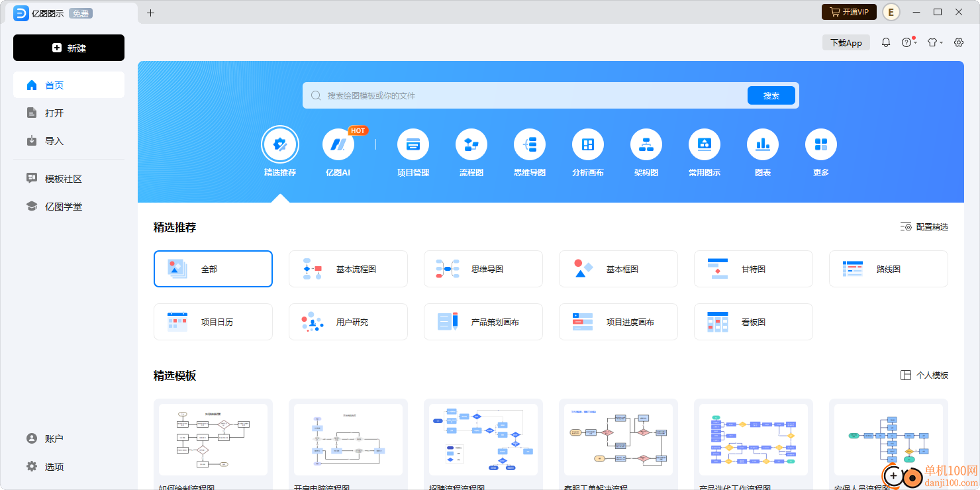
Task: Click the 新建 (New) button
Action: click(x=69, y=48)
